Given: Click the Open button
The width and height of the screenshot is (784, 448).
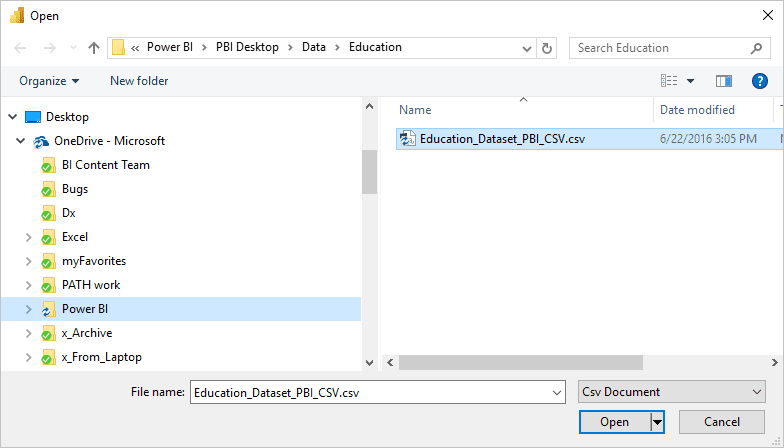Looking at the screenshot, I should [614, 422].
